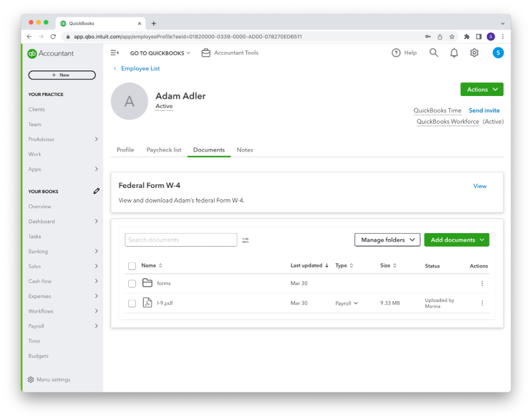The image size is (532, 420).
Task: Sort documents by Size column
Action: 388,266
